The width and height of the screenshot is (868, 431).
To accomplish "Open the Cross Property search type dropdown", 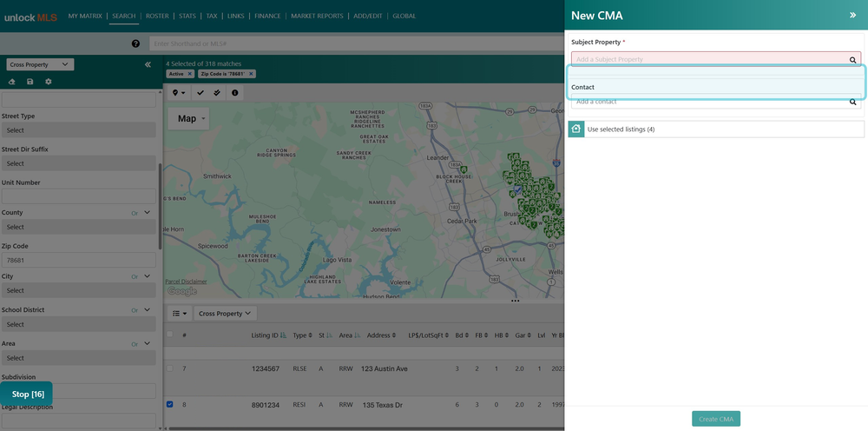I will tap(40, 65).
